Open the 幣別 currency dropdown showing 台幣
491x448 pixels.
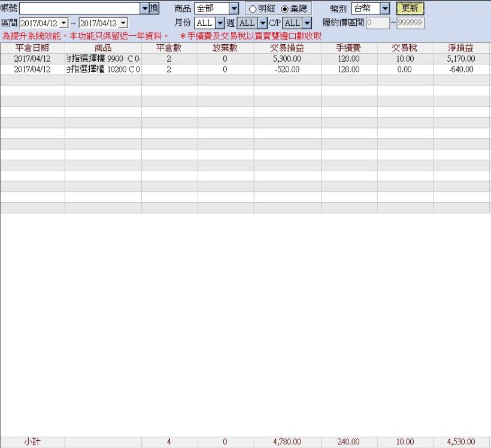click(x=386, y=8)
